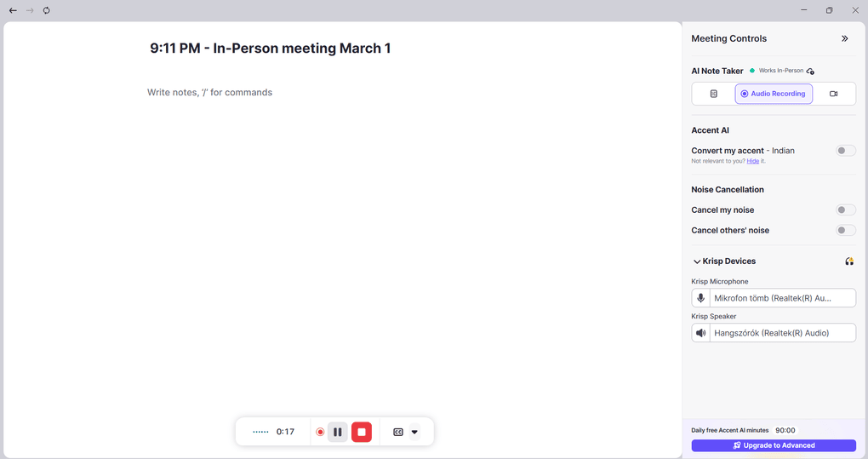Switch to video camera recording mode

point(833,94)
